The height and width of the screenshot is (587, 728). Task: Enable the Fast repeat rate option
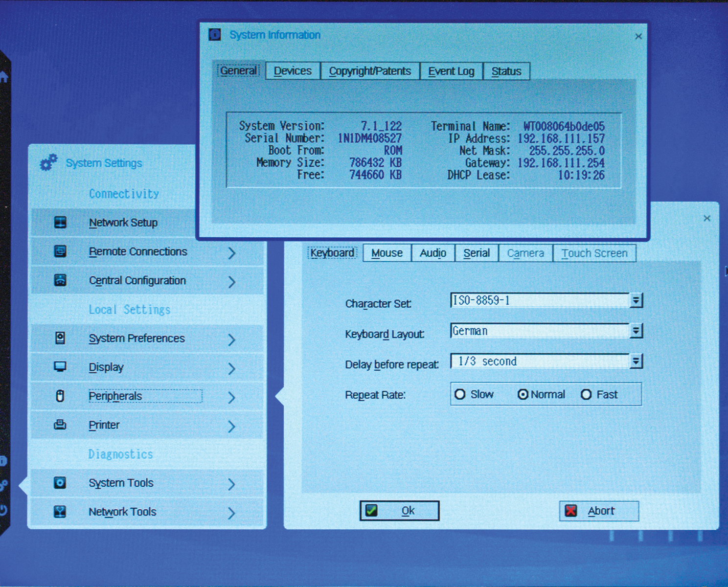(586, 394)
